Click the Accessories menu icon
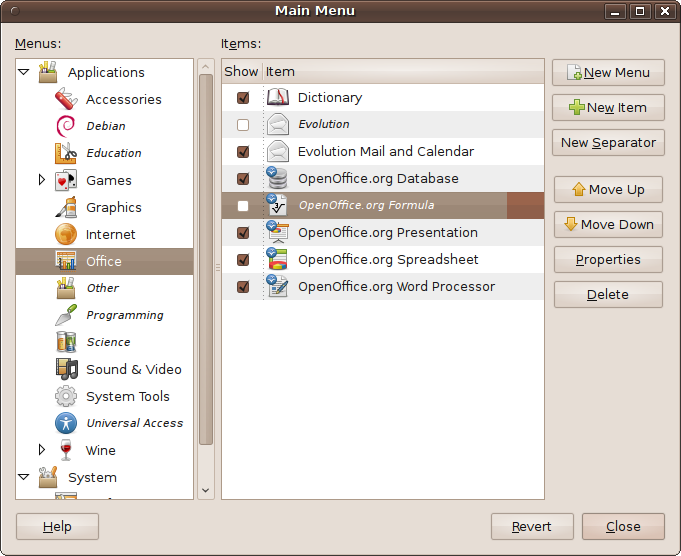681x556 pixels. click(x=66, y=99)
